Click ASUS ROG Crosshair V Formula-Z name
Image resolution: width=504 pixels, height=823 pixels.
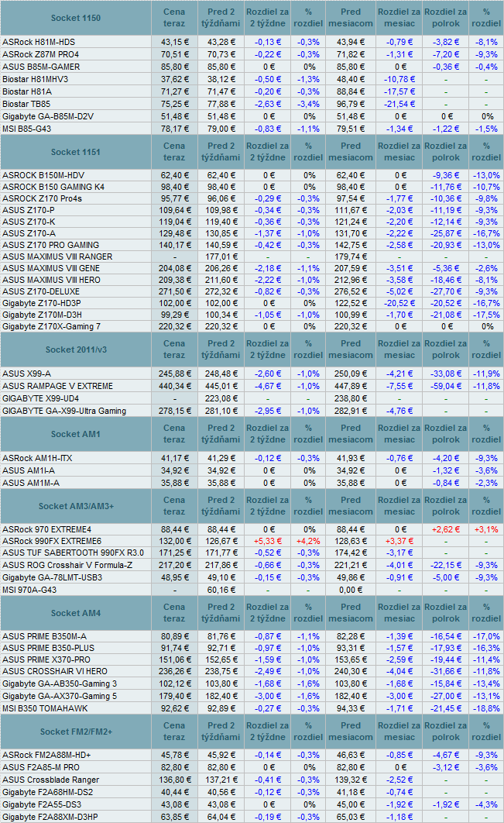[x=67, y=565]
